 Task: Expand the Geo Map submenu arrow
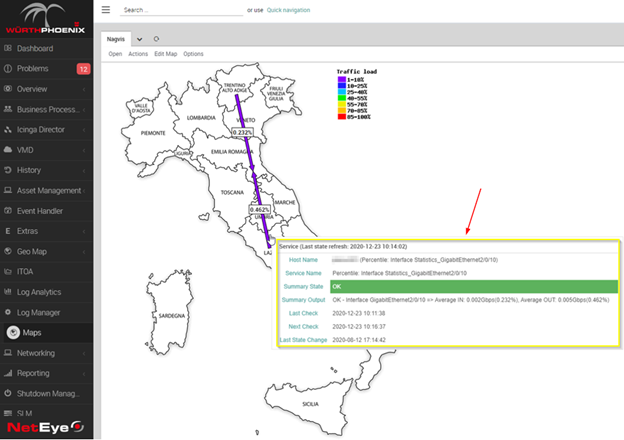pos(84,251)
